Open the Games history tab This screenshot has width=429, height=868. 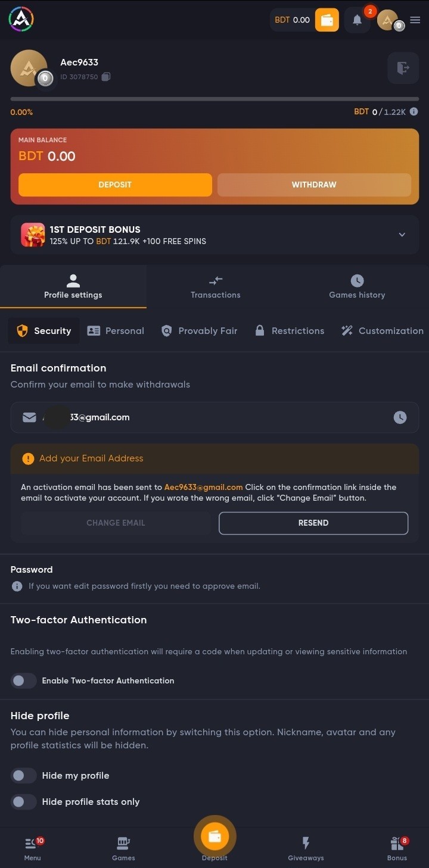(357, 287)
